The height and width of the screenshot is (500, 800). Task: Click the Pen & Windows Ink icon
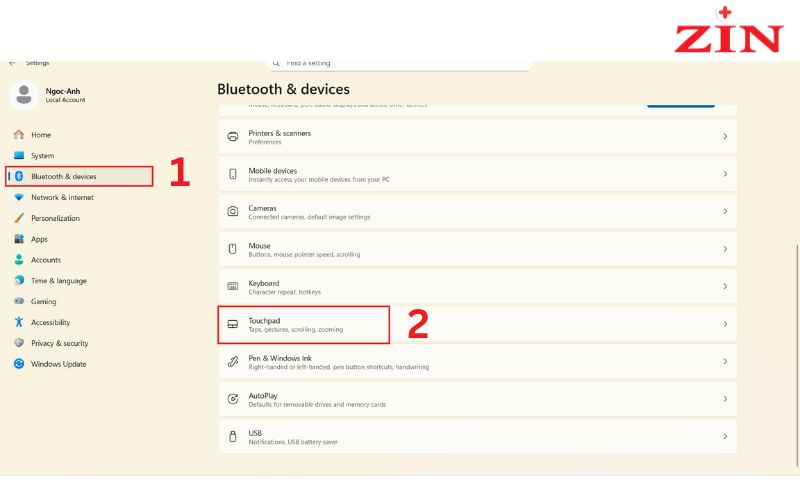233,361
